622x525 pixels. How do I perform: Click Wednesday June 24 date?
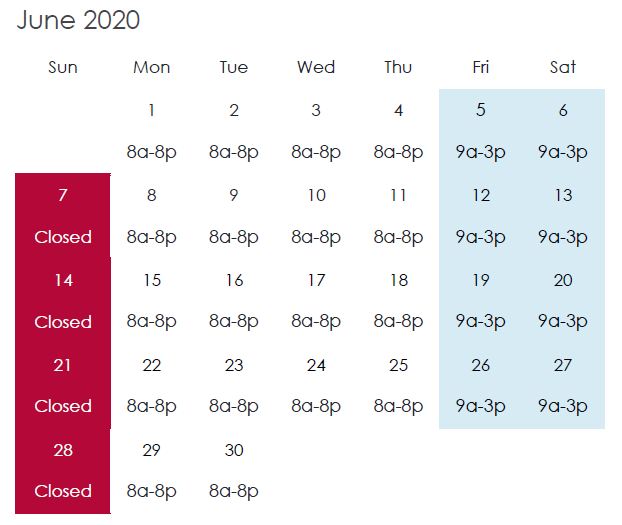point(316,365)
